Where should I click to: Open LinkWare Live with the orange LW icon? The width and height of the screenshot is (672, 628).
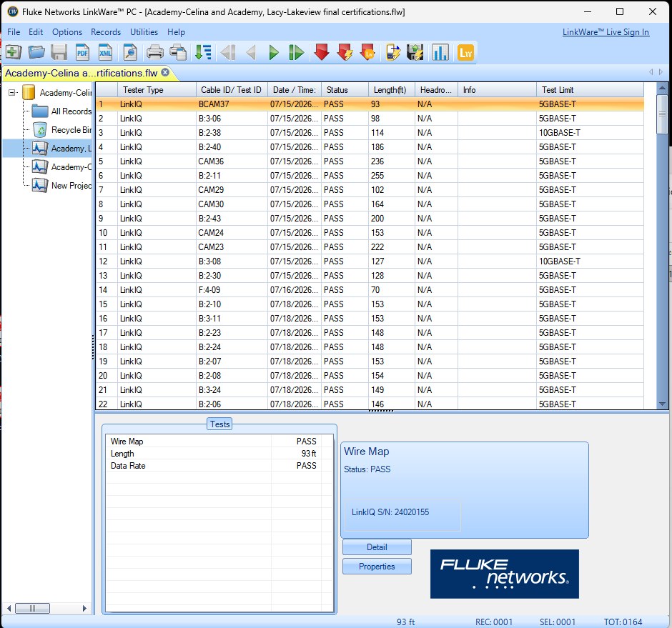(x=465, y=52)
